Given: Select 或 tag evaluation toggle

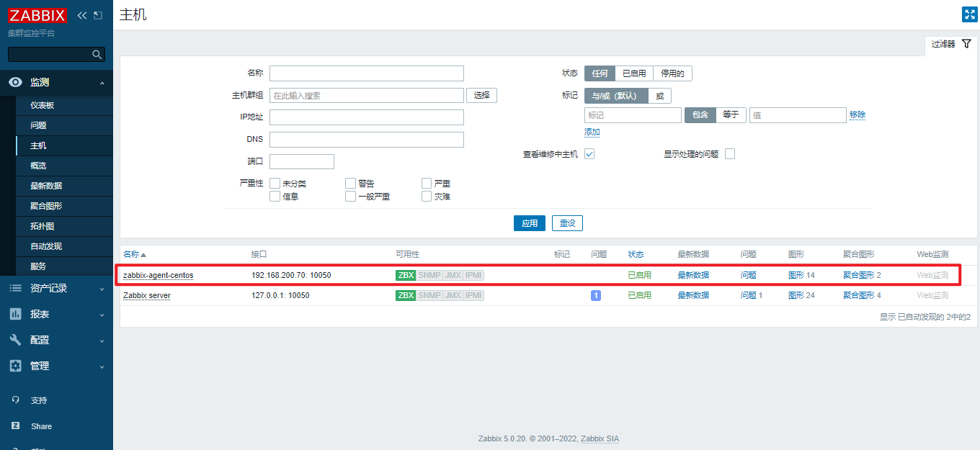Looking at the screenshot, I should pyautogui.click(x=659, y=96).
